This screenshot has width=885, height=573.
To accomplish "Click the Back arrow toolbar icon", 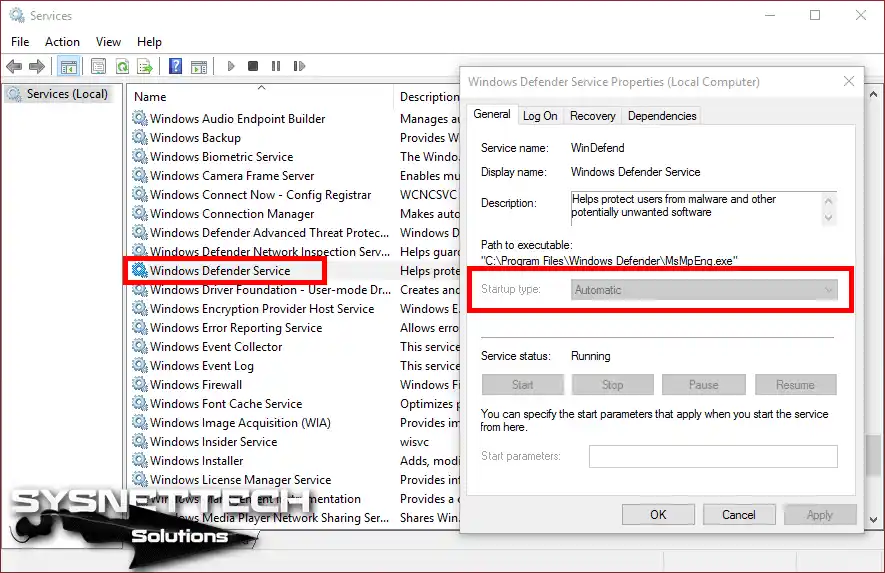I will click(x=14, y=67).
